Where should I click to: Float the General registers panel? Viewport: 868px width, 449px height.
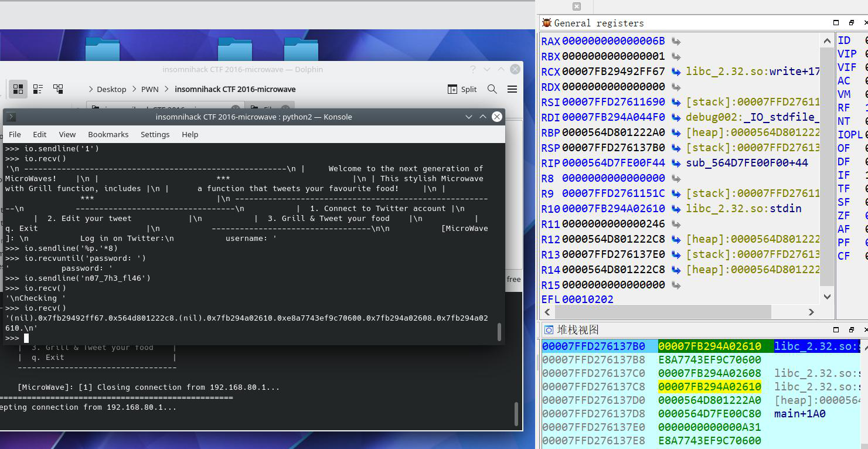pos(851,23)
